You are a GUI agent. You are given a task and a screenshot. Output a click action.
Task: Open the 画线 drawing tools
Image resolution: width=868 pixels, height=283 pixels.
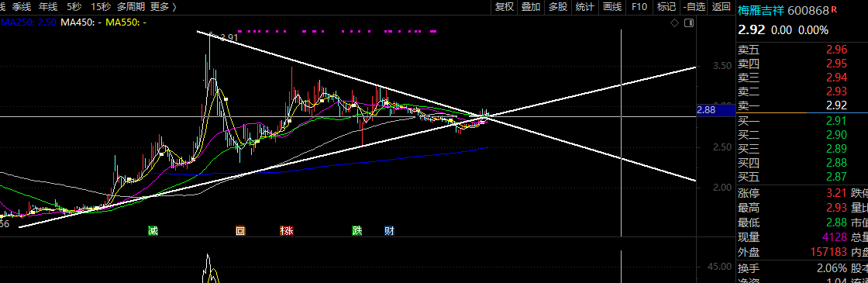point(612,7)
